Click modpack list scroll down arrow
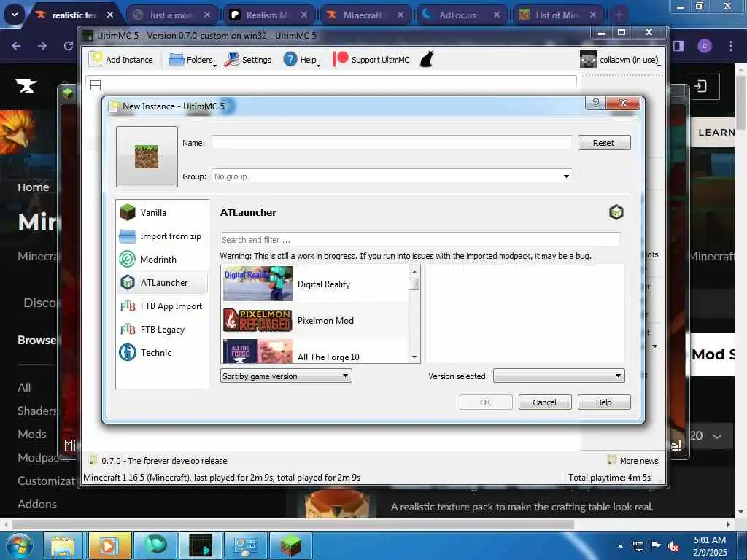The height and width of the screenshot is (560, 747). [414, 357]
